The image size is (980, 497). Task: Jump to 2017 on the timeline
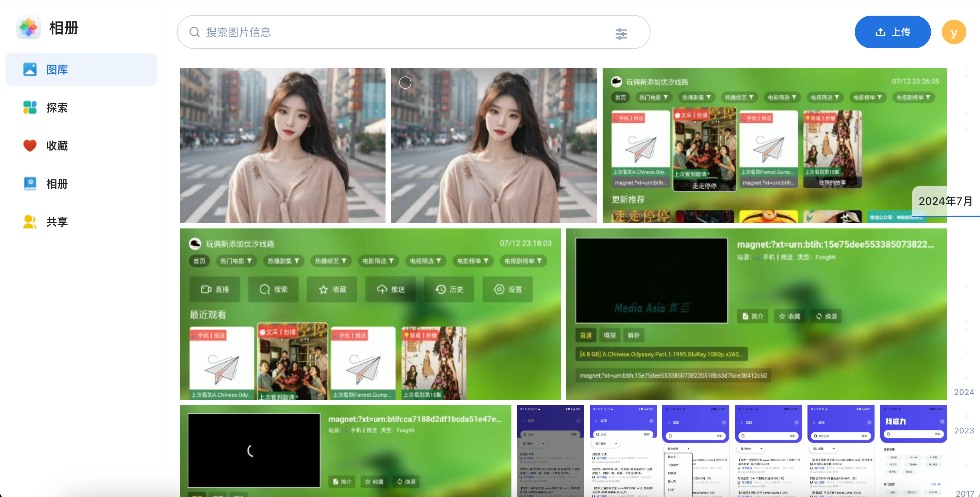pos(964,493)
